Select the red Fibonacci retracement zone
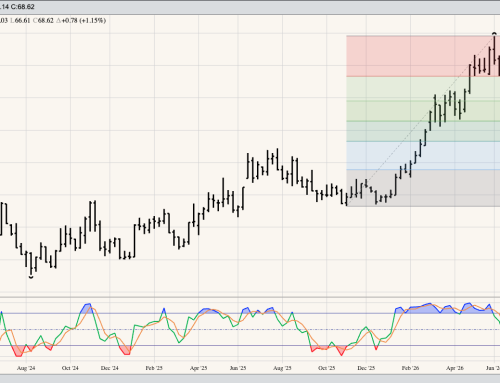500x383 pixels. pyautogui.click(x=423, y=56)
